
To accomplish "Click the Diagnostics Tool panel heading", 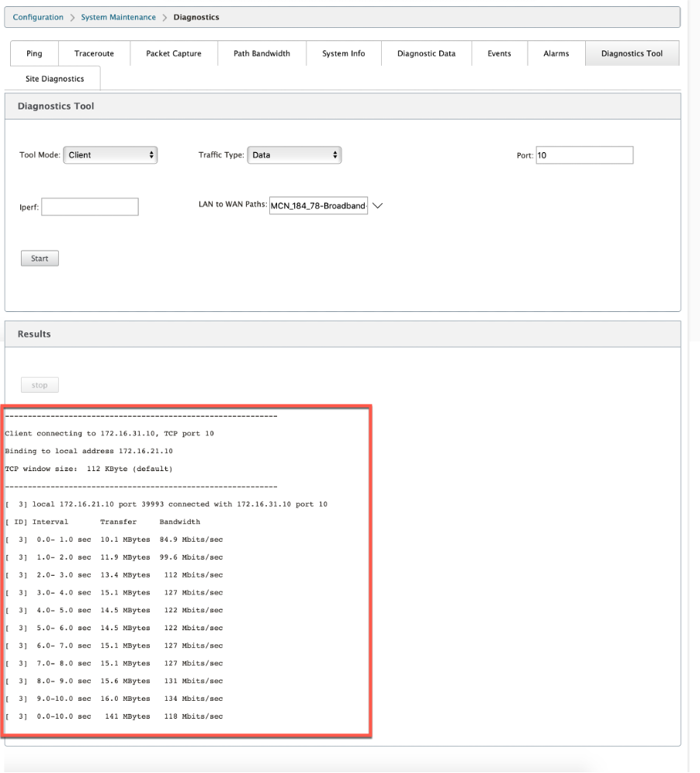I will (56, 106).
